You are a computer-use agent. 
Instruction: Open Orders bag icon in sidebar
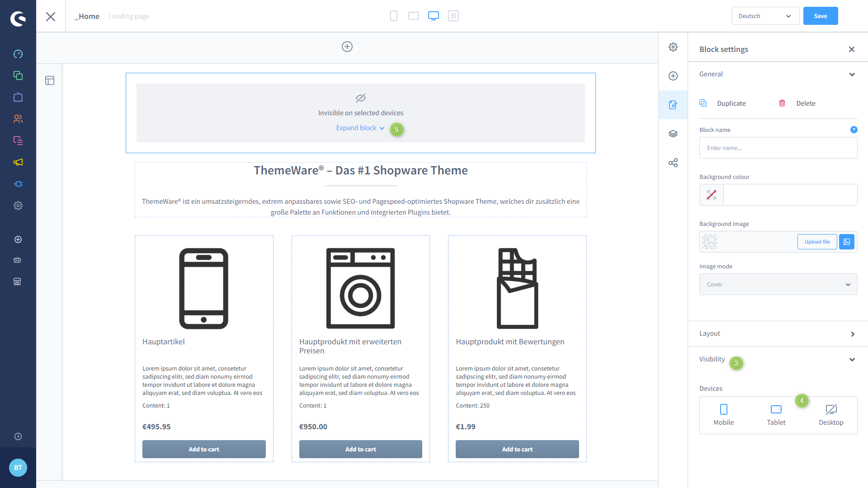pyautogui.click(x=18, y=97)
